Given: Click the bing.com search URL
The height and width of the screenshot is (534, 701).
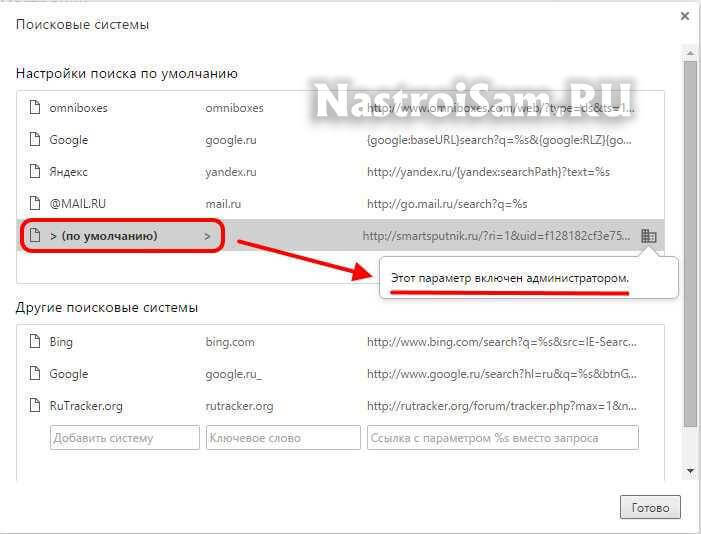Looking at the screenshot, I should pyautogui.click(x=500, y=342).
